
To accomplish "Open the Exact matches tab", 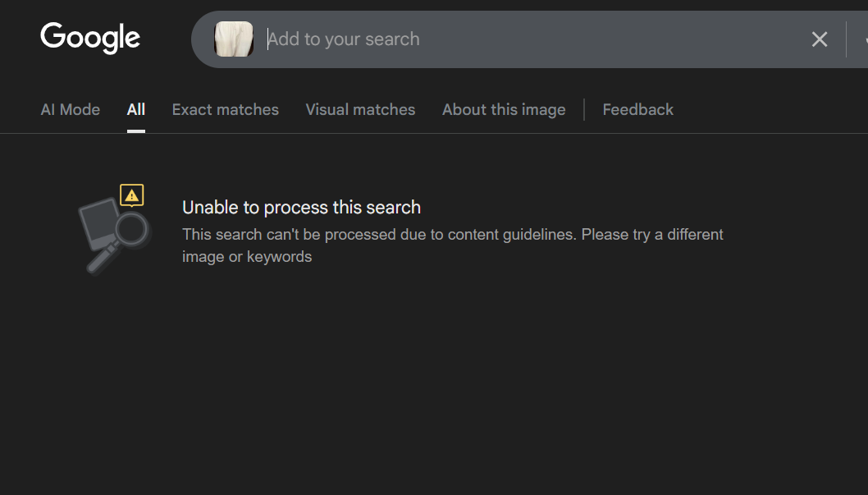I will 226,110.
